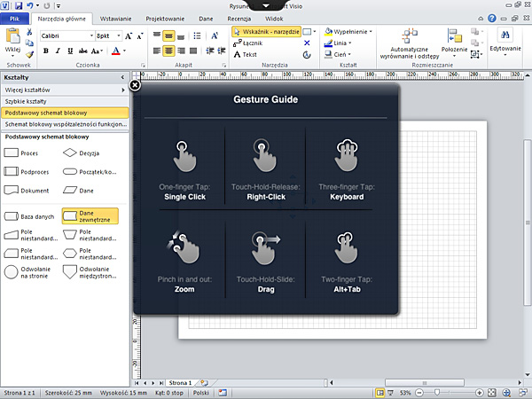Viewport: 532px width, 399px height.
Task: Toggle Underline formatting
Action: pos(70,51)
